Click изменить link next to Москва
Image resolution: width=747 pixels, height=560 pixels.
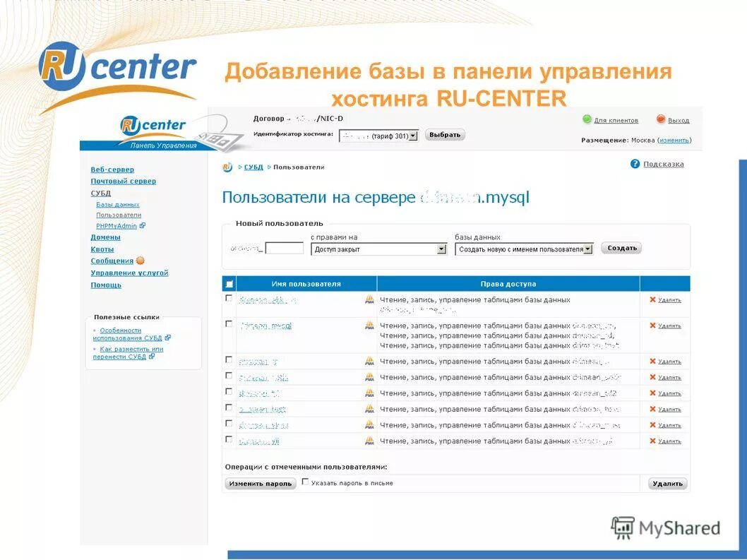tap(674, 140)
